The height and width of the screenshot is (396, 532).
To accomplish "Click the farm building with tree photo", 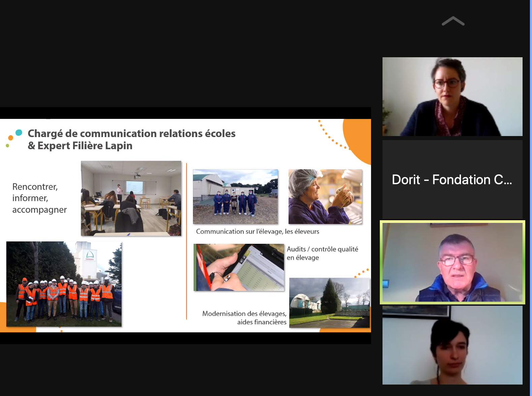I will [329, 303].
